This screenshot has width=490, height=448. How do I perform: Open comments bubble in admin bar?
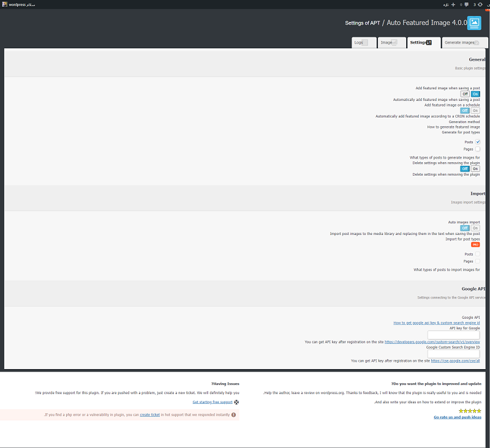point(467,4)
